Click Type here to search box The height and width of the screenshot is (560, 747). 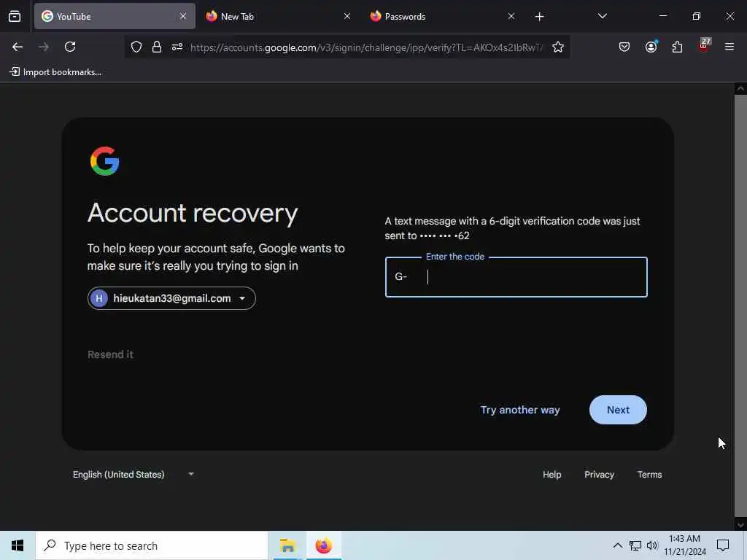click(152, 545)
